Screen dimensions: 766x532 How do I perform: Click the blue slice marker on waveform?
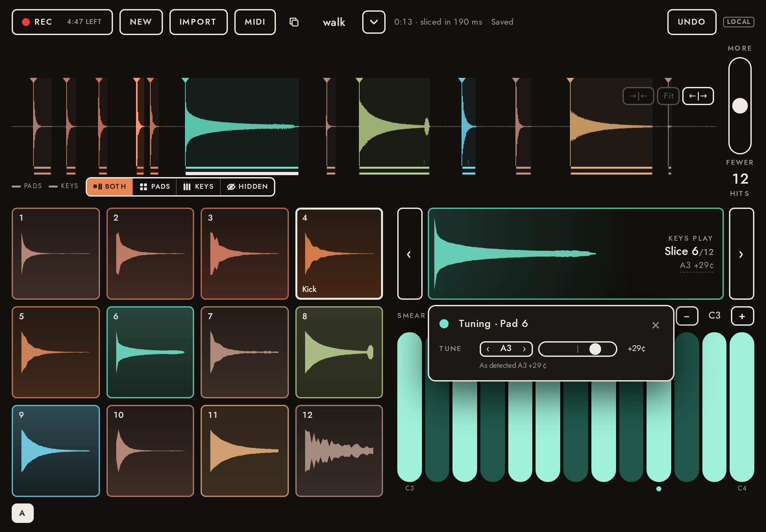click(462, 80)
